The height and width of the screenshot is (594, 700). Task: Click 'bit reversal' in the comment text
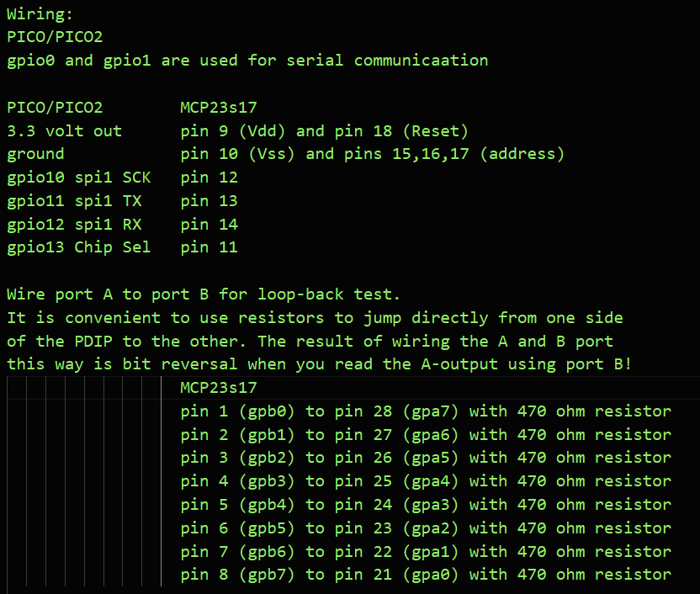coord(180,364)
